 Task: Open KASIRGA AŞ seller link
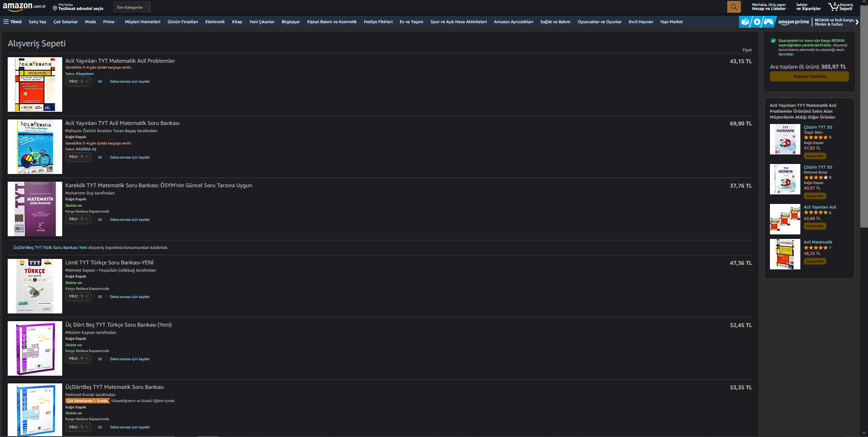click(86, 149)
